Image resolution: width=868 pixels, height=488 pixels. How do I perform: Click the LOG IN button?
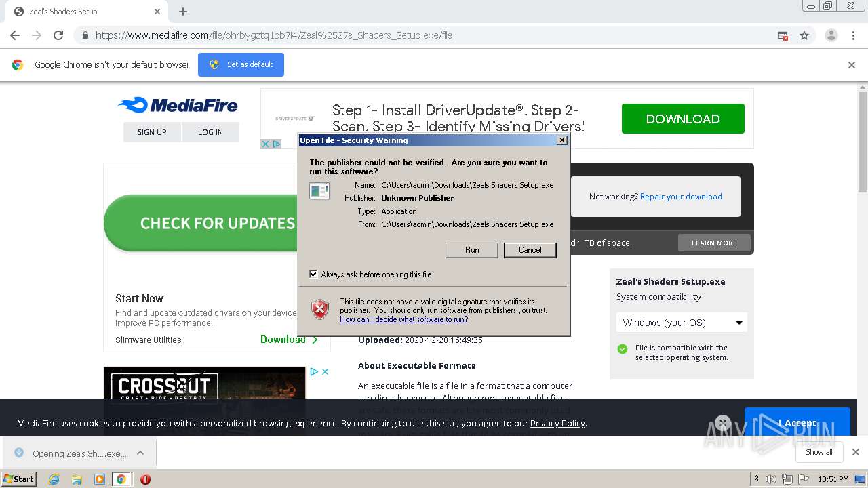click(210, 132)
